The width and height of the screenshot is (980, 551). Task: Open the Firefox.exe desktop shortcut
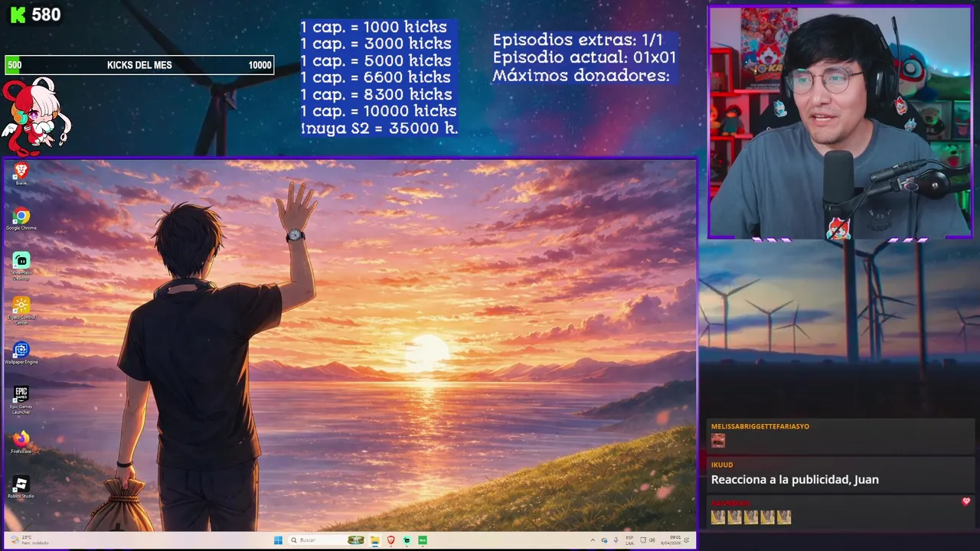click(x=21, y=442)
